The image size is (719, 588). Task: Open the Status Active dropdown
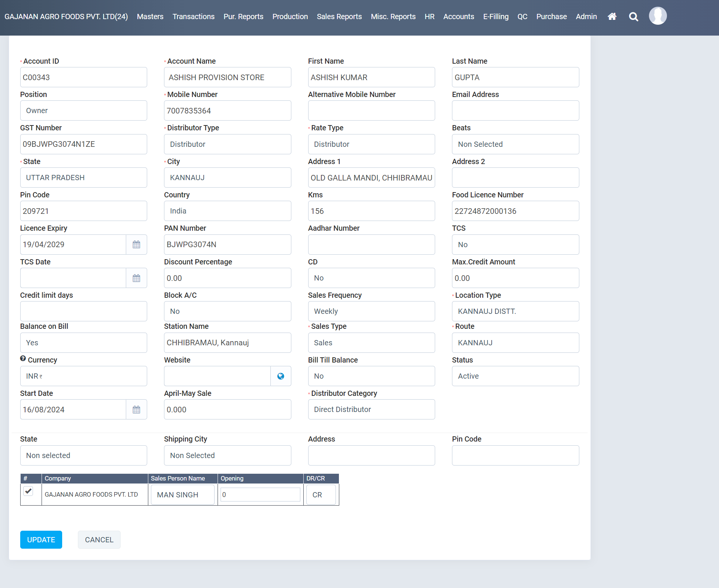click(x=515, y=376)
